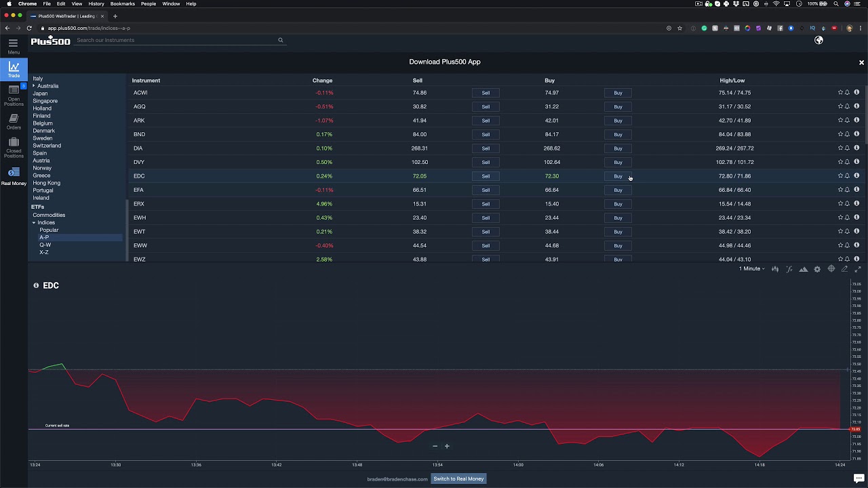868x488 pixels.
Task: Sort table by Change column header
Action: point(323,81)
